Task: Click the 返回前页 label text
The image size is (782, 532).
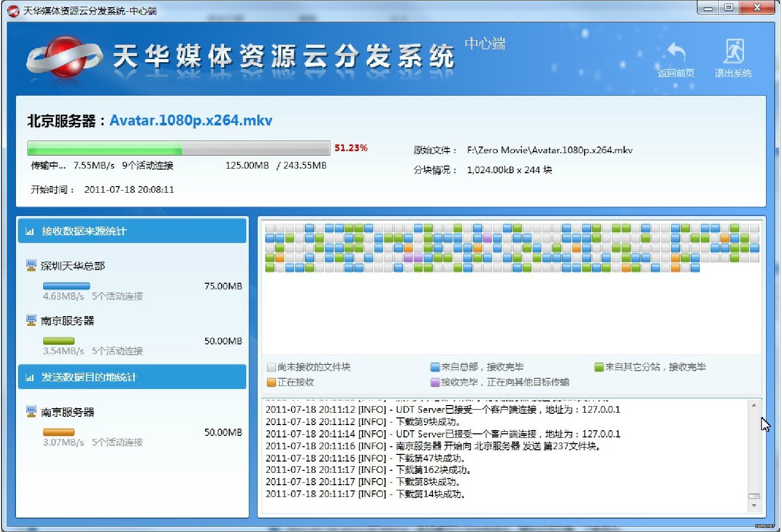Action: pyautogui.click(x=676, y=74)
